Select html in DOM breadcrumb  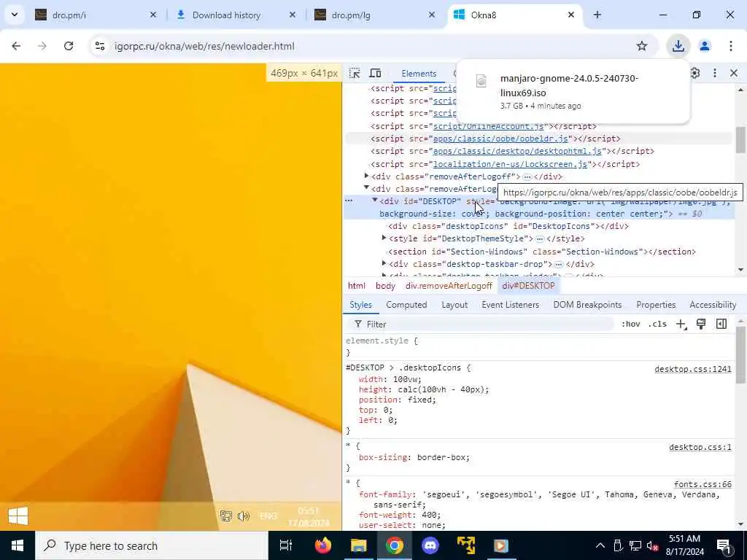coord(356,286)
